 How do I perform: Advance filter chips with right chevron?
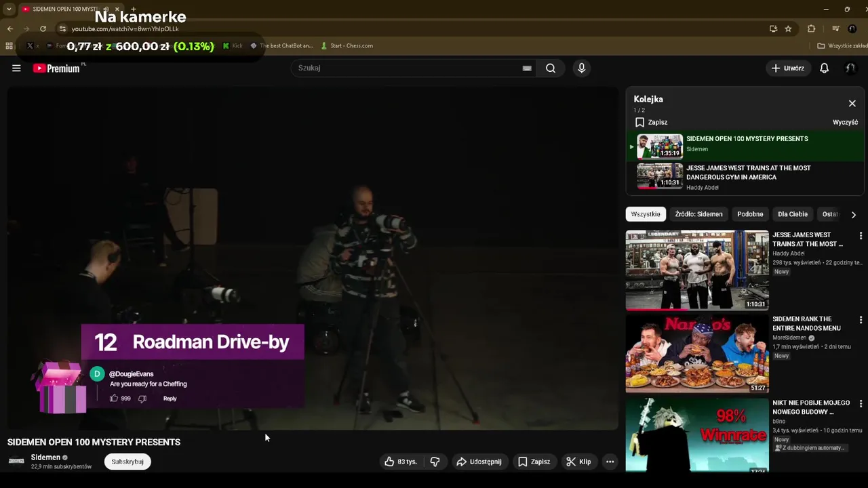click(853, 214)
